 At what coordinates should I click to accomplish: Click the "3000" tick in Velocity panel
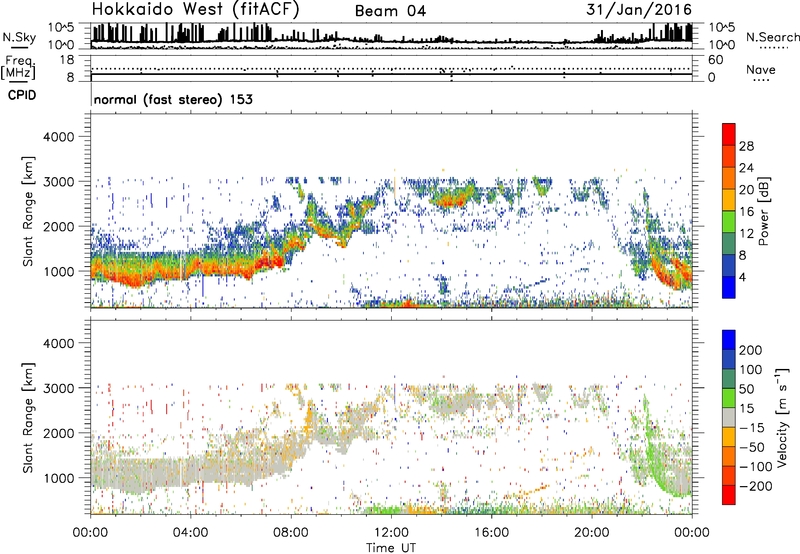(59, 388)
